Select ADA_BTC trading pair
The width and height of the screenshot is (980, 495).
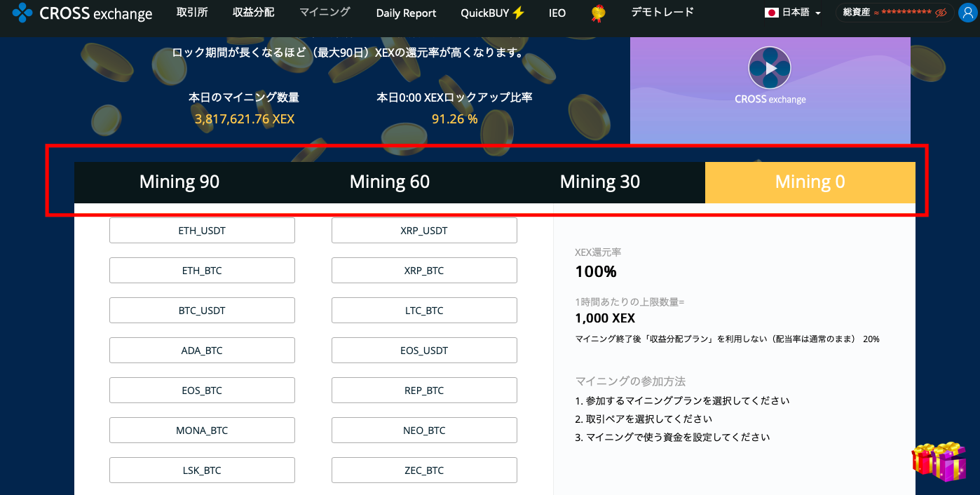pos(202,350)
